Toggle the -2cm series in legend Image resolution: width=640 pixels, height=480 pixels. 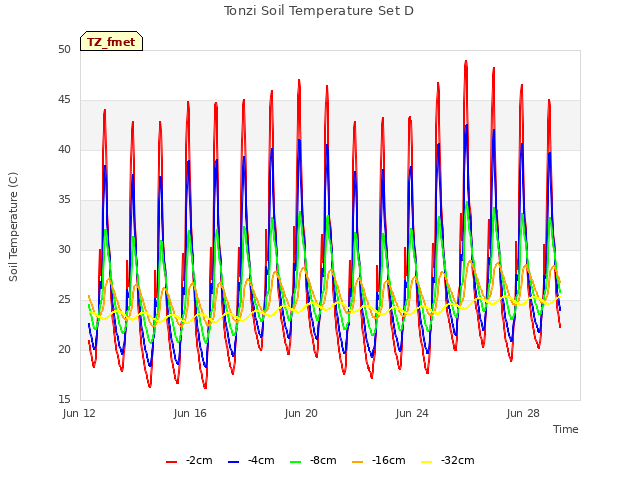(x=189, y=460)
